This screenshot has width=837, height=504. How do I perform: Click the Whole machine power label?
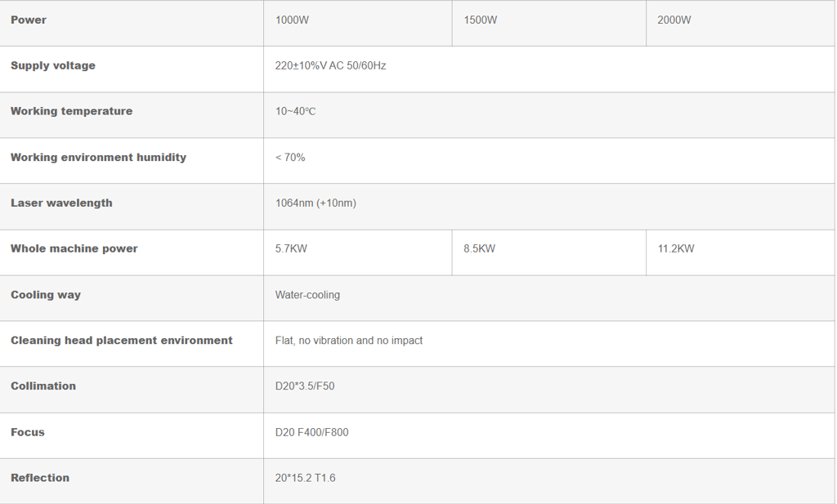(x=74, y=248)
